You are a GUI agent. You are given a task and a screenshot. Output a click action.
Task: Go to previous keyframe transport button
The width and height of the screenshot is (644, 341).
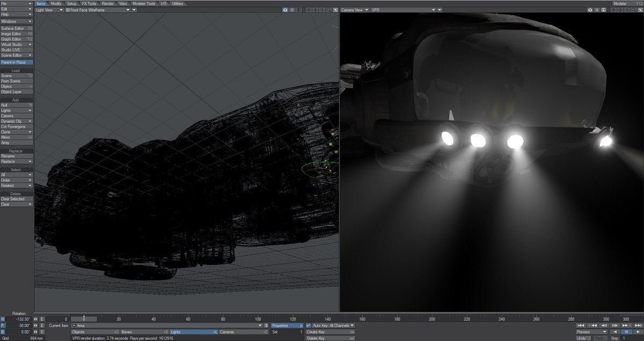pyautogui.click(x=592, y=325)
